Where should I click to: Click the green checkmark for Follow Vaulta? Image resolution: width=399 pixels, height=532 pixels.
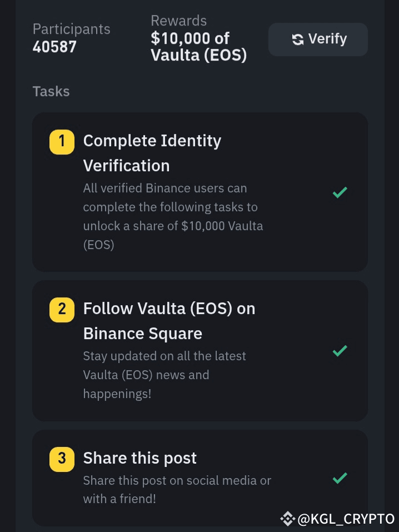coord(340,351)
